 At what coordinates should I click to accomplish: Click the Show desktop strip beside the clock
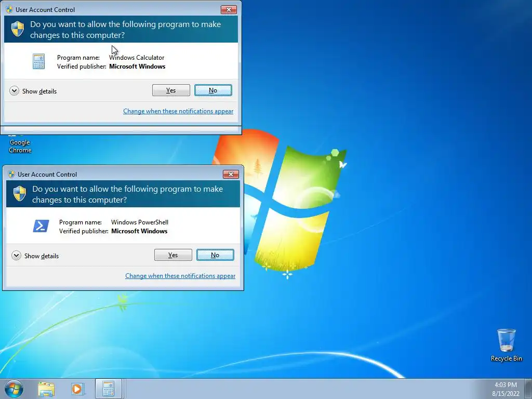(x=528, y=389)
